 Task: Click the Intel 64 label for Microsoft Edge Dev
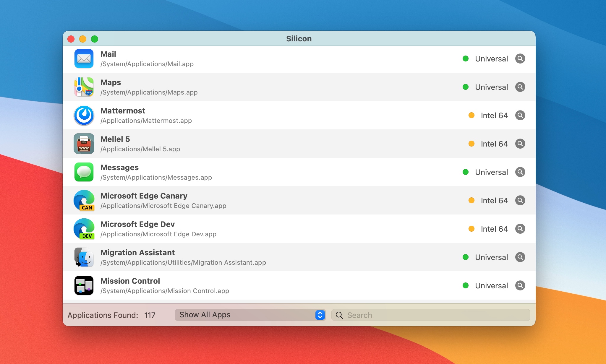494,229
